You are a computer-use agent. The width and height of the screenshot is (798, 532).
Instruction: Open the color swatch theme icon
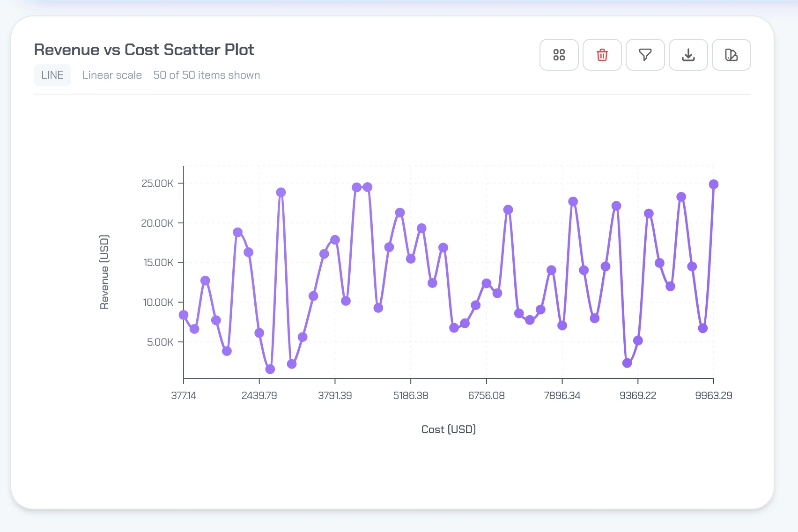pos(731,55)
